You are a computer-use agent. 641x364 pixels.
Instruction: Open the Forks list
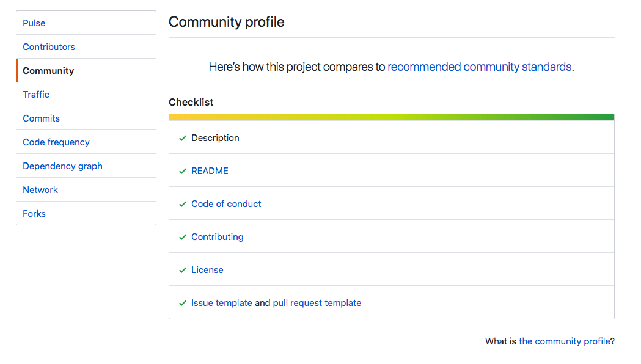[x=34, y=214]
